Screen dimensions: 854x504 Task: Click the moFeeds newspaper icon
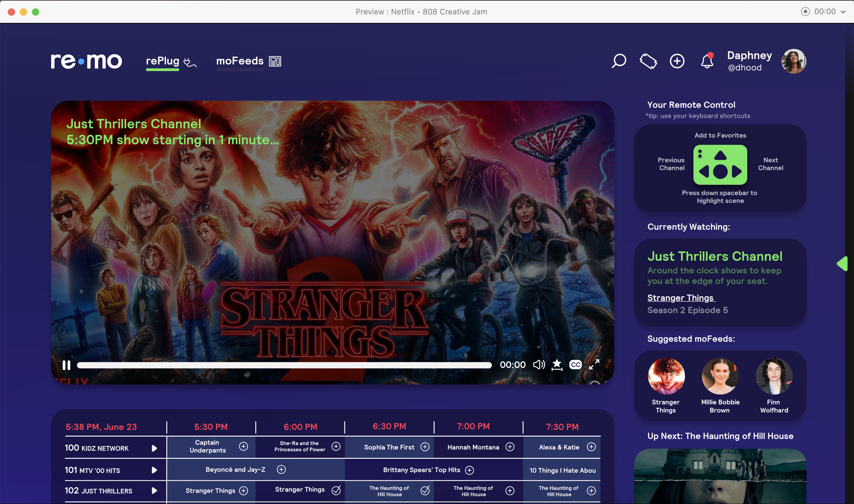coord(275,61)
